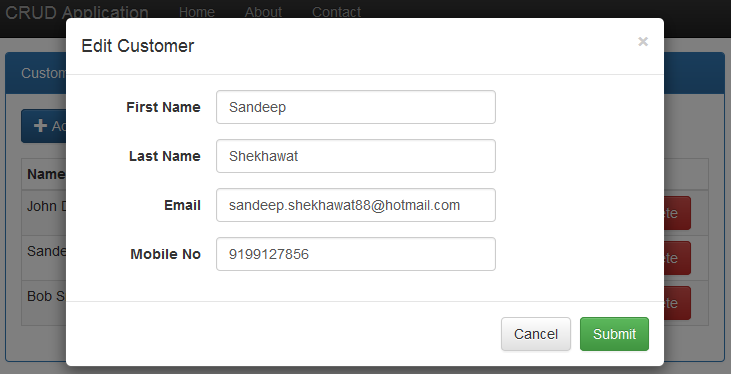Close the Edit Customer dialog with X
The height and width of the screenshot is (374, 731).
(x=643, y=42)
